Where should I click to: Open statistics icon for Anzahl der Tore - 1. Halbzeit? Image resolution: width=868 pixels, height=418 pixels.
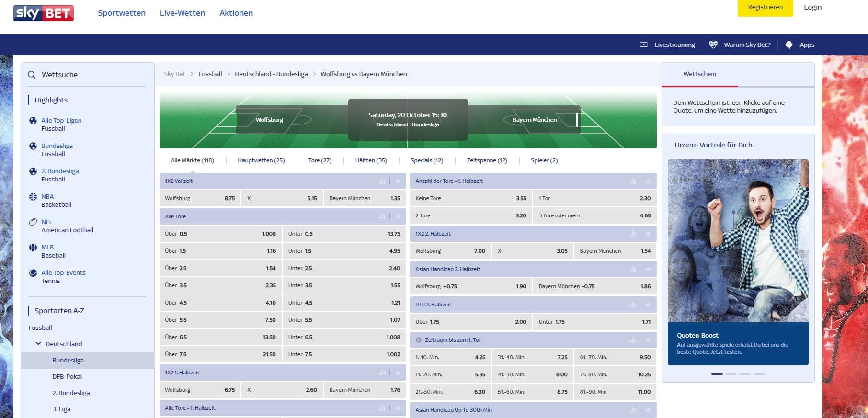[x=633, y=181]
